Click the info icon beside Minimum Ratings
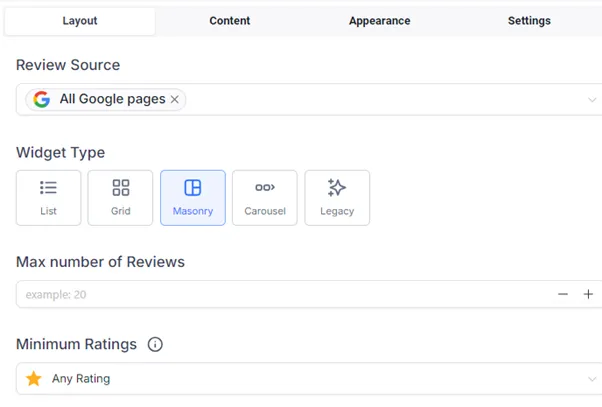Image resolution: width=602 pixels, height=407 pixels. [155, 344]
